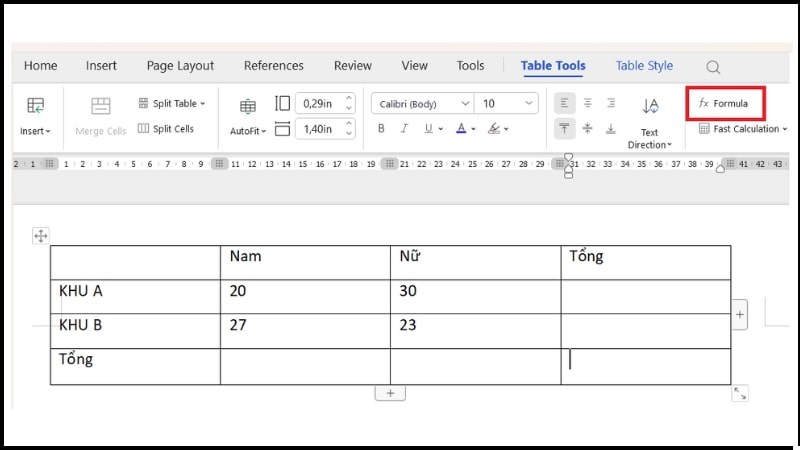The width and height of the screenshot is (800, 450).
Task: Open the AutoFit options
Action: (248, 131)
